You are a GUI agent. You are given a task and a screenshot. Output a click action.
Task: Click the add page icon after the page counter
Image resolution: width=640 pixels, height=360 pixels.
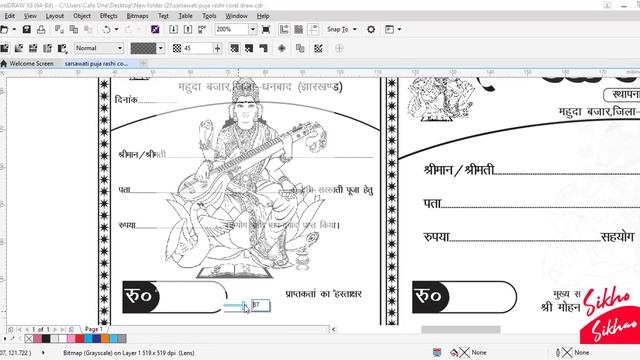click(71, 329)
